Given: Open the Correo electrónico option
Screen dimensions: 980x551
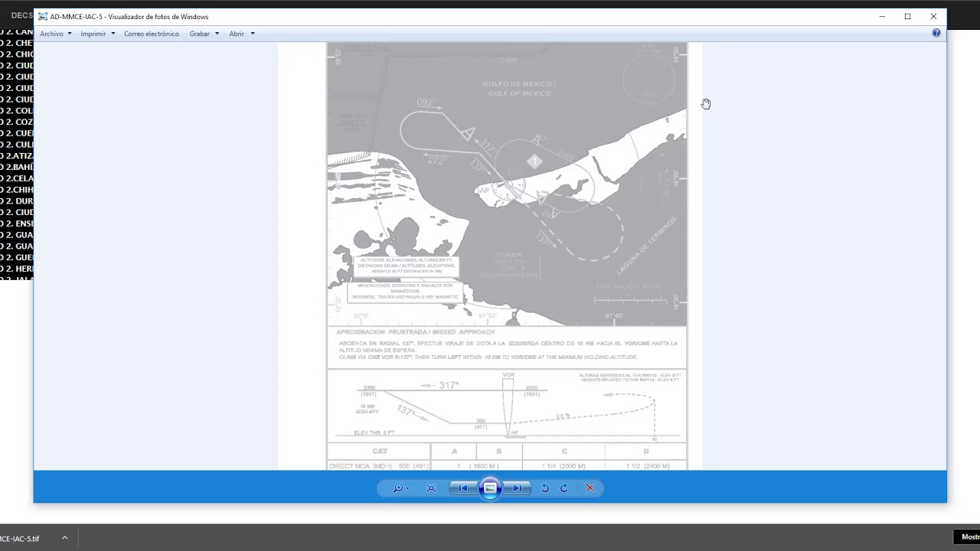Looking at the screenshot, I should coord(152,34).
